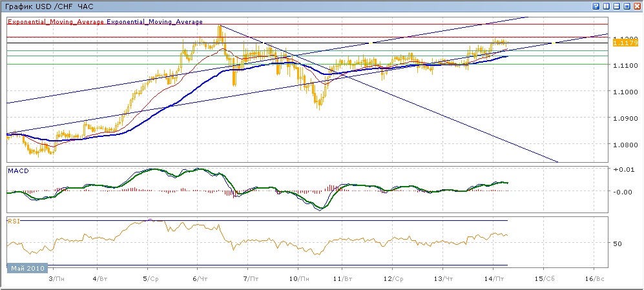Click the 1.1000 price level on axis

coord(624,92)
